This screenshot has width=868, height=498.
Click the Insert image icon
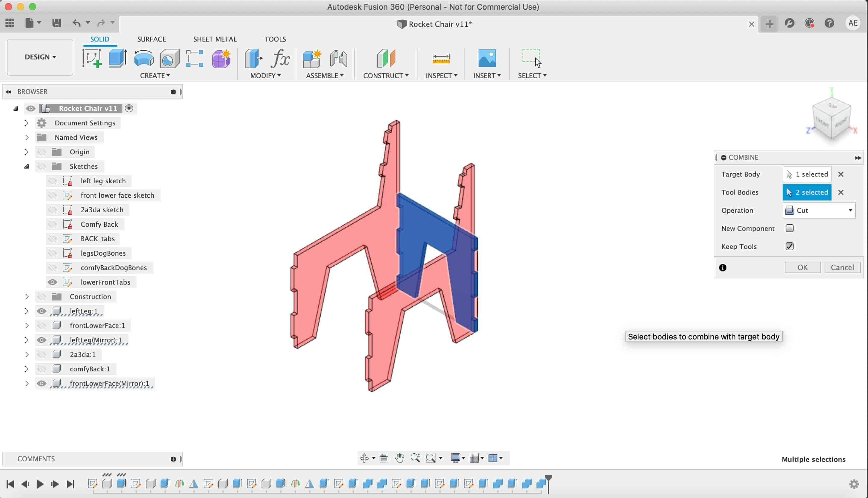pos(487,58)
